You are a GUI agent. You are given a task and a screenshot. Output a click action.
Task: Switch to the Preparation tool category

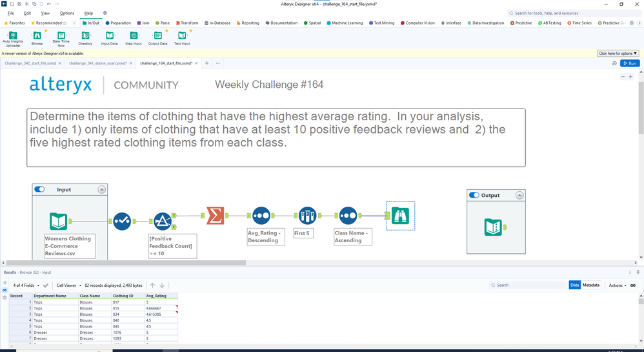pos(118,23)
